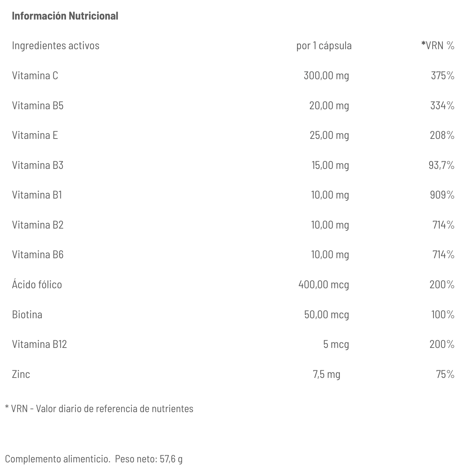Image resolution: width=476 pixels, height=469 pixels.
Task: Select the Vitamina C row label
Action: [x=35, y=75]
